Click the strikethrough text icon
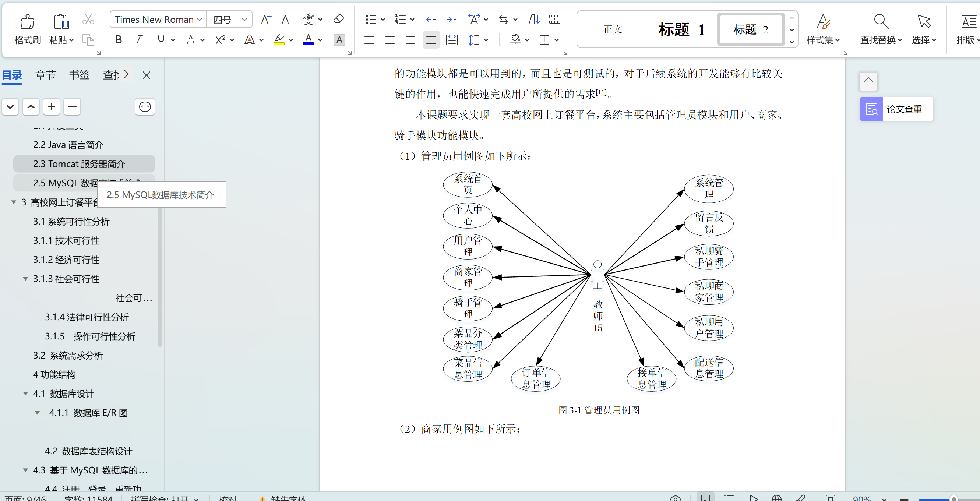Image resolution: width=980 pixels, height=501 pixels. [191, 40]
